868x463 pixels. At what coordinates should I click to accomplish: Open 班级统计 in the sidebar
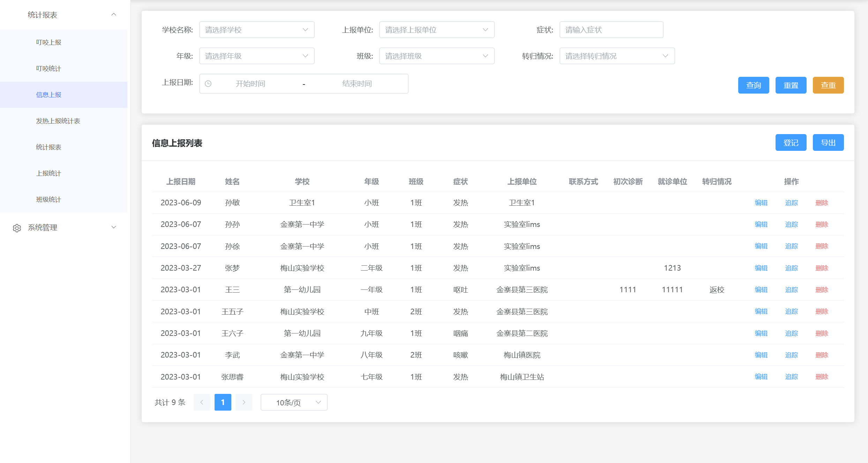(63, 199)
